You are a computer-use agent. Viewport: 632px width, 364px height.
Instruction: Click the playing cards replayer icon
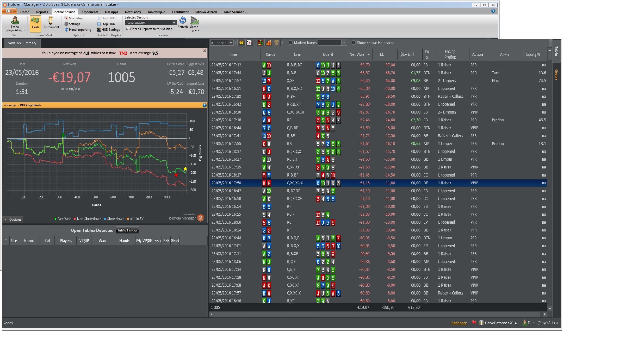coord(249,43)
